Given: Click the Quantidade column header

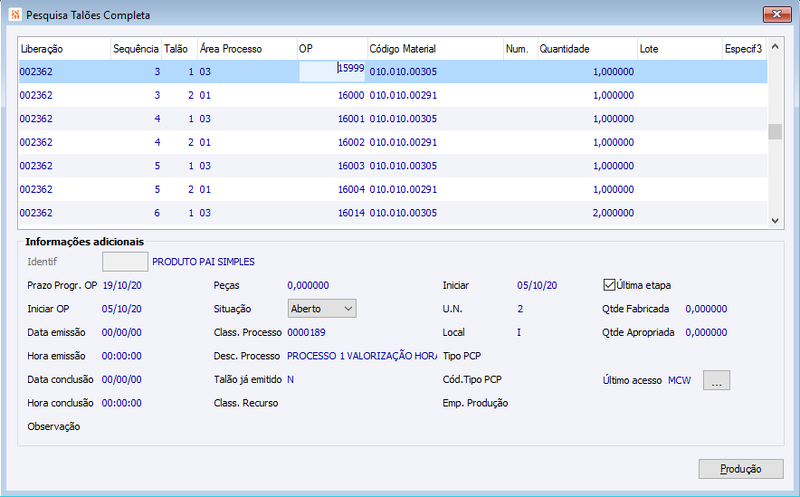Looking at the screenshot, I should [587, 49].
